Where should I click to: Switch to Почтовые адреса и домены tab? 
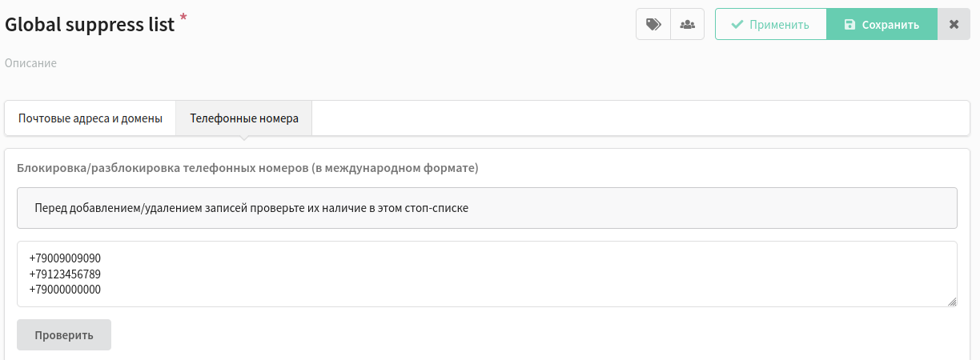coord(90,118)
